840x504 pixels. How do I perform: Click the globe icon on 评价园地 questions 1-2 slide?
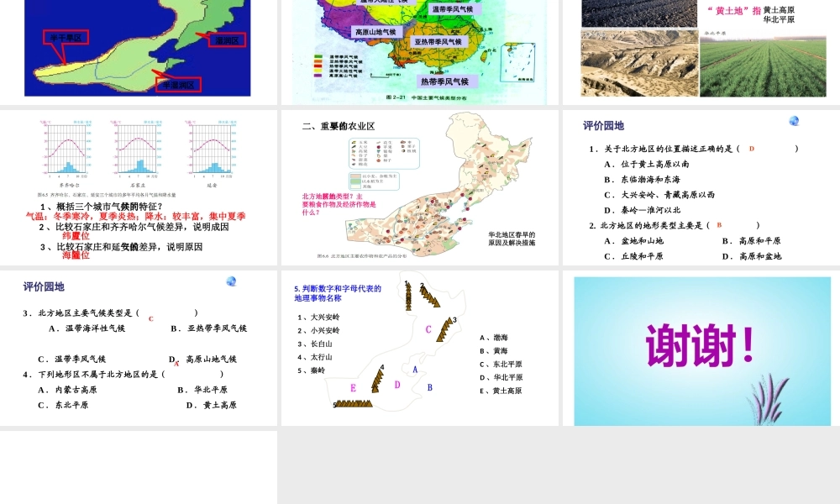coord(794,121)
